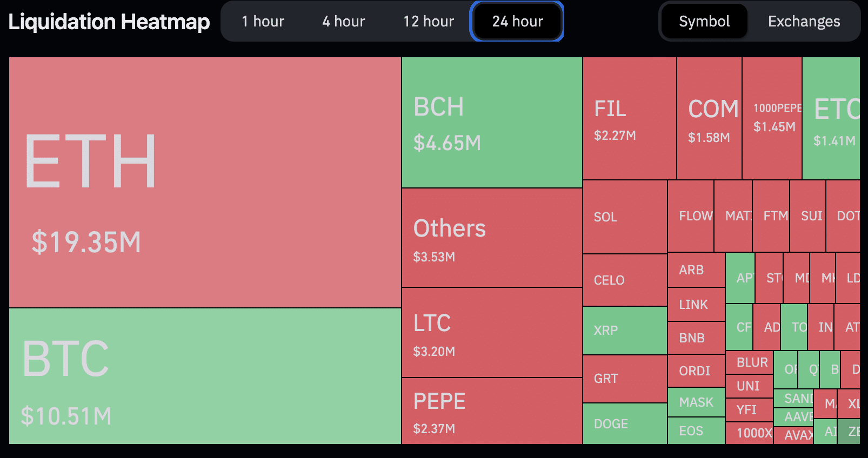The width and height of the screenshot is (868, 458).
Task: Click the Others $3.53M tile
Action: (x=492, y=238)
